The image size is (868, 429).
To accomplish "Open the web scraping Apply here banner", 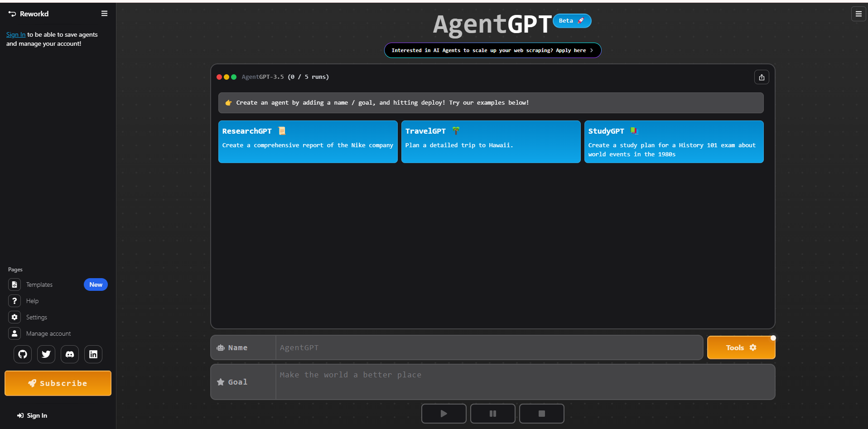I will (x=492, y=50).
